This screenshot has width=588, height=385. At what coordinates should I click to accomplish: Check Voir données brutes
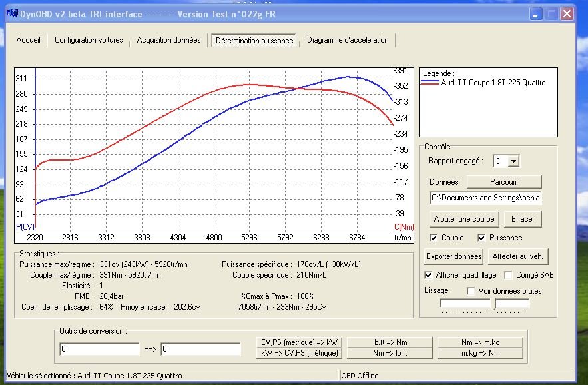click(x=471, y=291)
